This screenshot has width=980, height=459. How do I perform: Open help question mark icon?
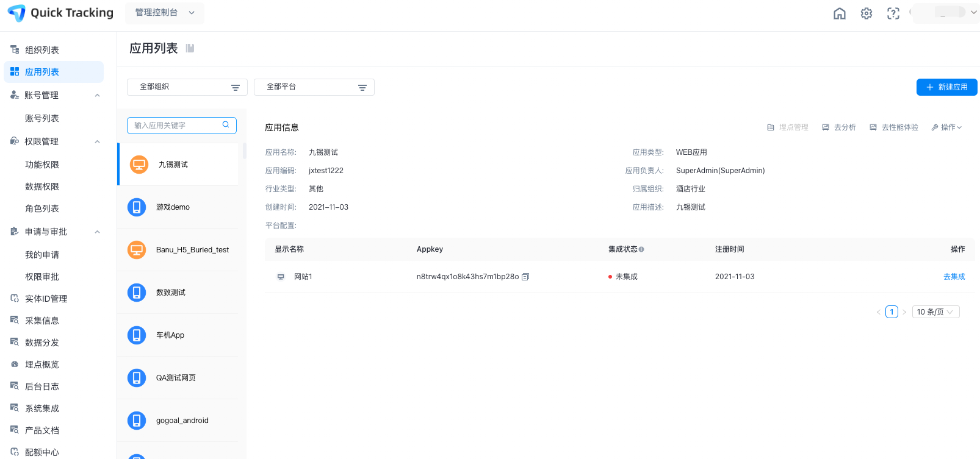pyautogui.click(x=893, y=13)
